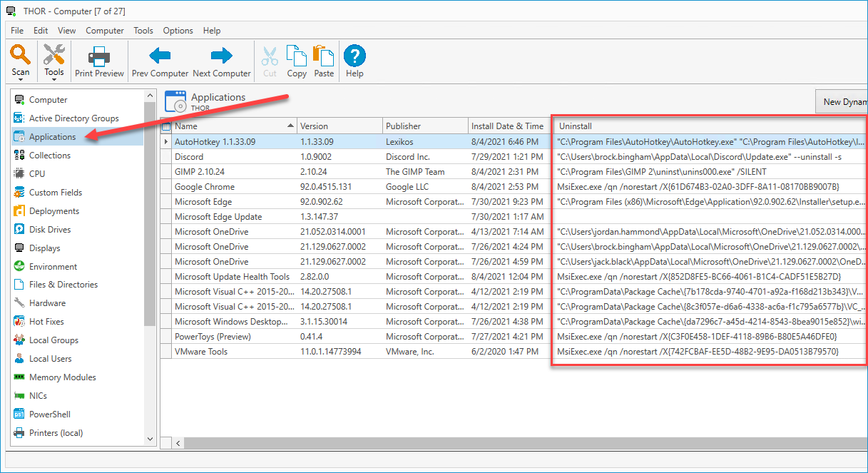Sort by the Uninstall column header

point(711,126)
